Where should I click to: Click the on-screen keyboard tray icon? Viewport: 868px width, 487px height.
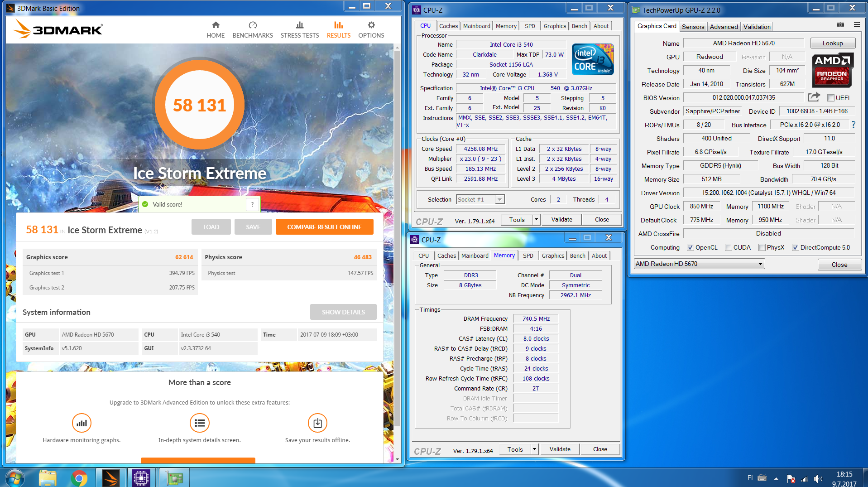[x=762, y=477]
